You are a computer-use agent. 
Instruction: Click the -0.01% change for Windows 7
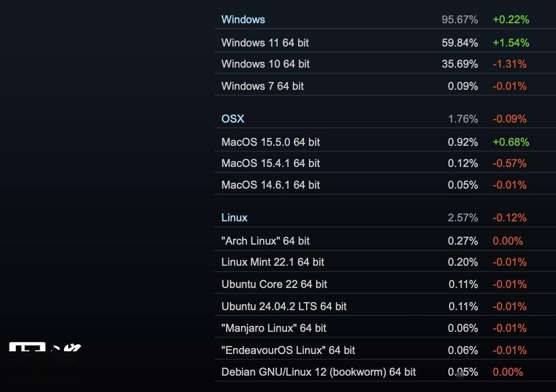click(509, 86)
